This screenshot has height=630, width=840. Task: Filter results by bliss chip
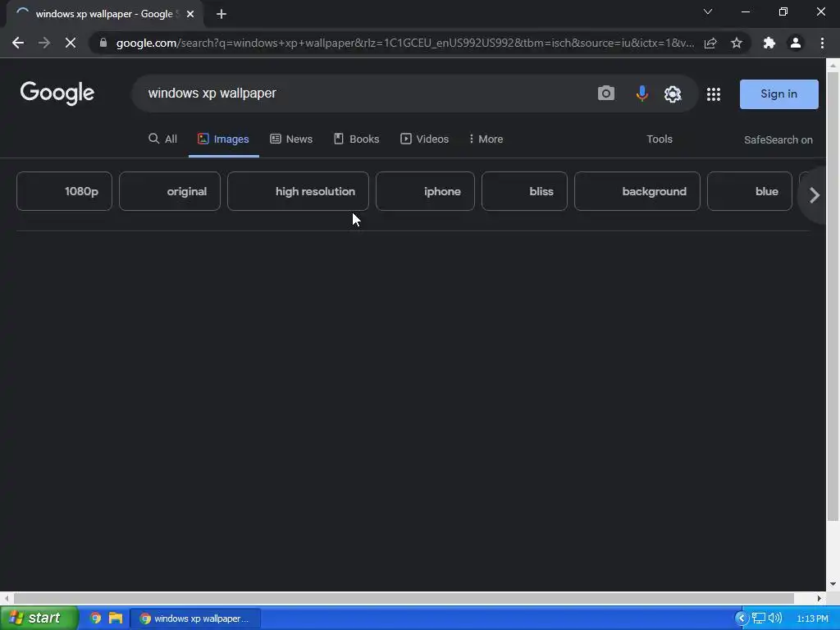pos(524,191)
